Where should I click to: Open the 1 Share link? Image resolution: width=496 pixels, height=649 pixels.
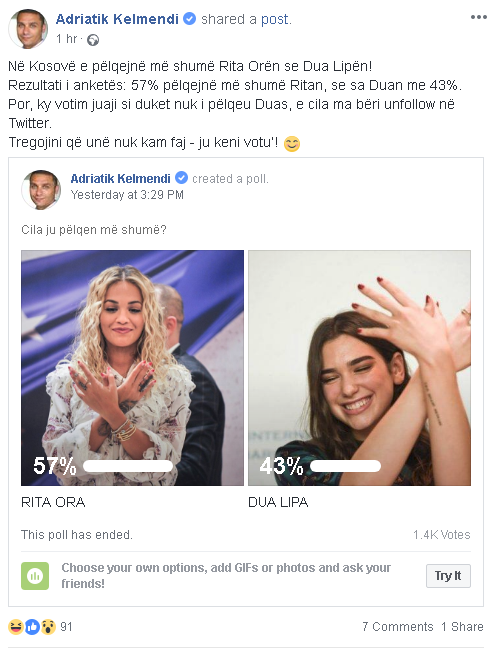[462, 627]
